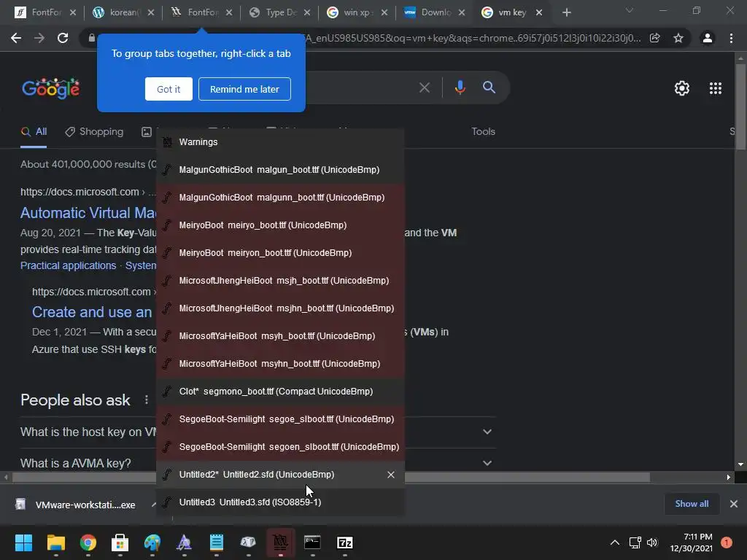The height and width of the screenshot is (560, 747).
Task: Show hidden system tray icons
Action: [x=615, y=542]
